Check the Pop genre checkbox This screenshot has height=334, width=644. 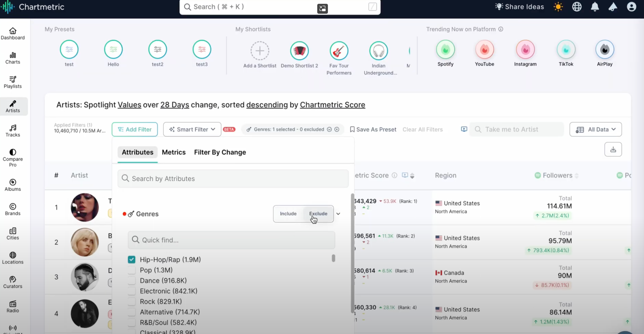click(x=132, y=270)
